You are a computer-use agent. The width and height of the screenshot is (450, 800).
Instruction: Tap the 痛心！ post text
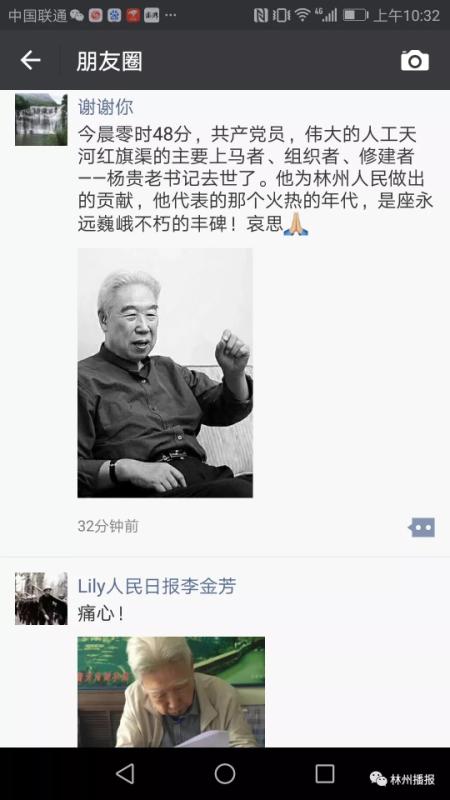[x=101, y=614]
